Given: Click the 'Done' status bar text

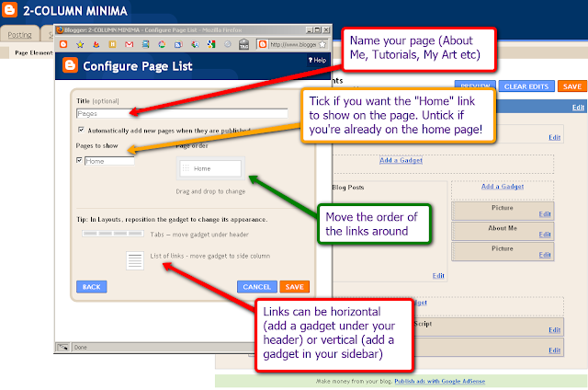Looking at the screenshot, I should [x=80, y=347].
